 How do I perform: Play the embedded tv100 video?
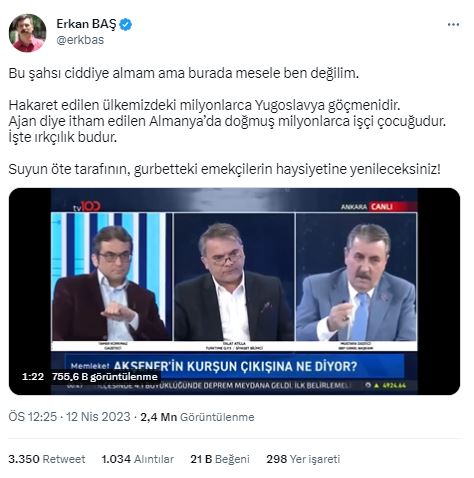pos(234,291)
